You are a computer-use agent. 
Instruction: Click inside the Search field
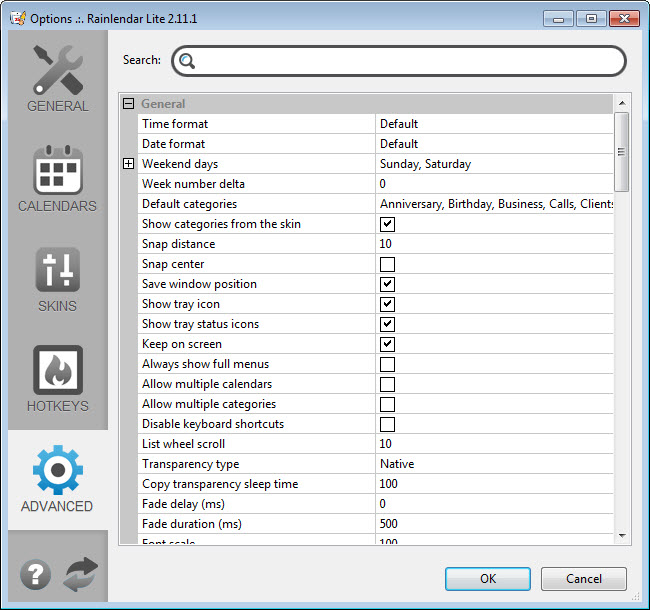(x=399, y=61)
